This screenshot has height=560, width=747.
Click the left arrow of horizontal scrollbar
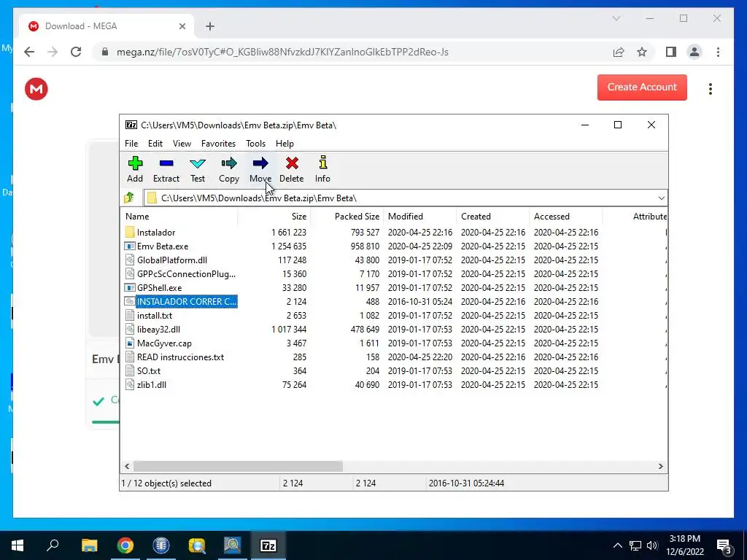(127, 466)
